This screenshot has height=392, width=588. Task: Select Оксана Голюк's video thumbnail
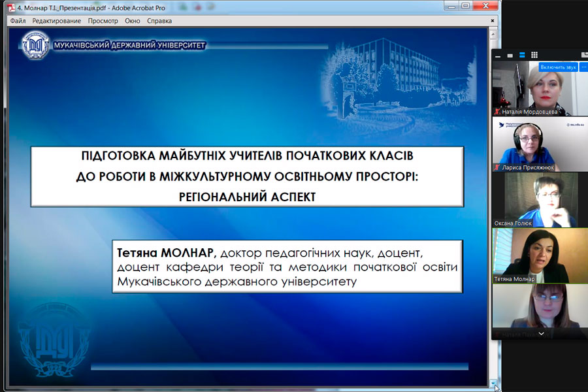(x=540, y=200)
